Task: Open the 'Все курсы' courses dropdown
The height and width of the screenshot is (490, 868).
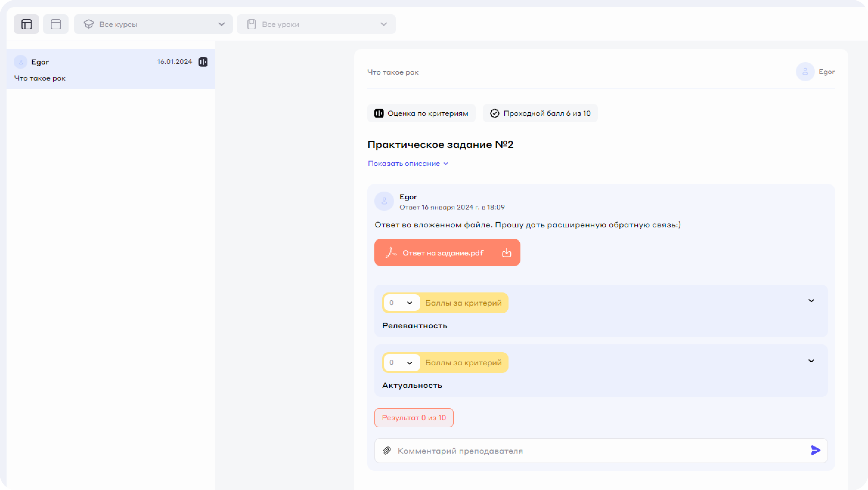Action: (x=153, y=24)
